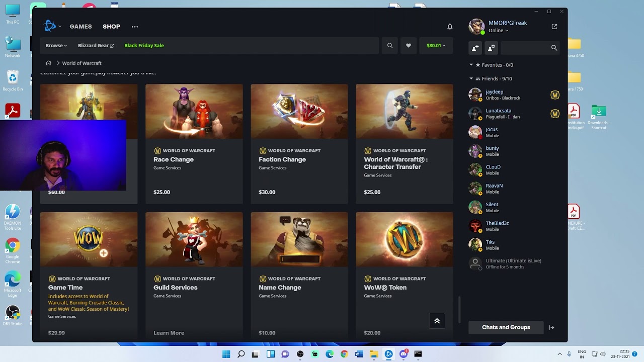Image resolution: width=644 pixels, height=362 pixels.
Task: Click WoW game icon next to Lunaticsata
Action: coord(555,114)
